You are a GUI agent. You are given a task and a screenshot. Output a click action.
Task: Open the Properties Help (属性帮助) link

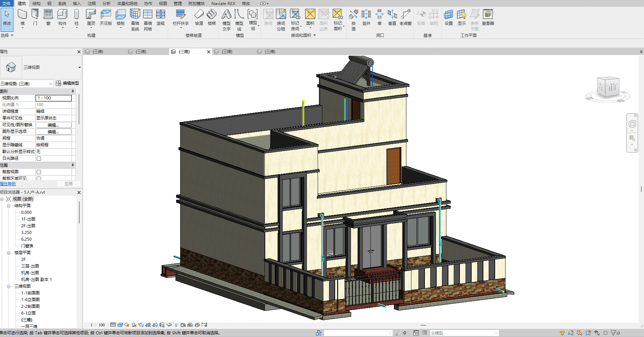[8, 184]
